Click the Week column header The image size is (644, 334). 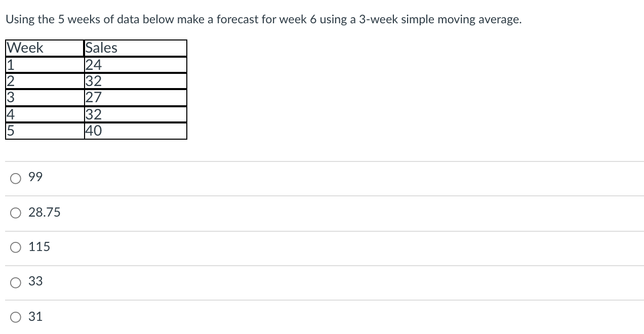tap(25, 48)
